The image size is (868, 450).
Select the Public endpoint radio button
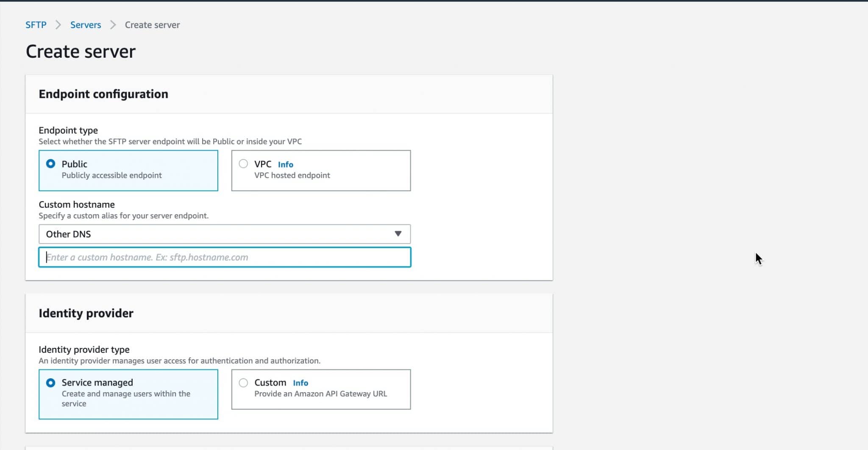[51, 164]
